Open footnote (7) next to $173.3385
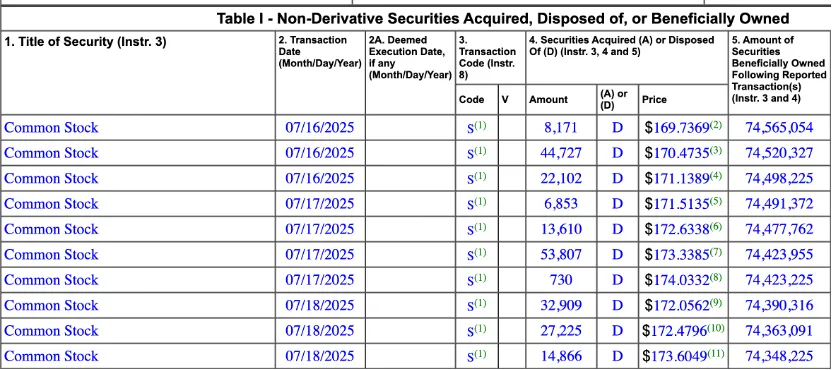The width and height of the screenshot is (832, 370). coord(716,252)
